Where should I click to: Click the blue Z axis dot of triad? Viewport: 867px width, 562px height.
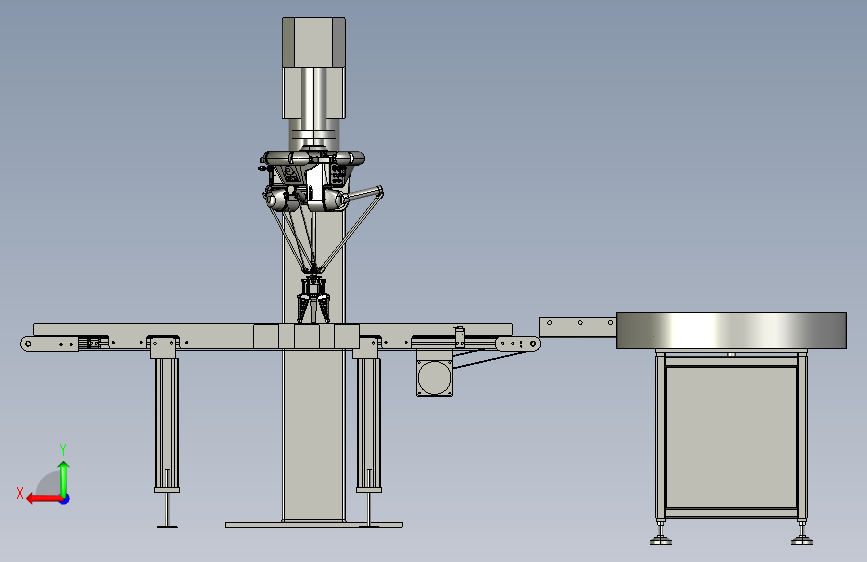[65, 499]
